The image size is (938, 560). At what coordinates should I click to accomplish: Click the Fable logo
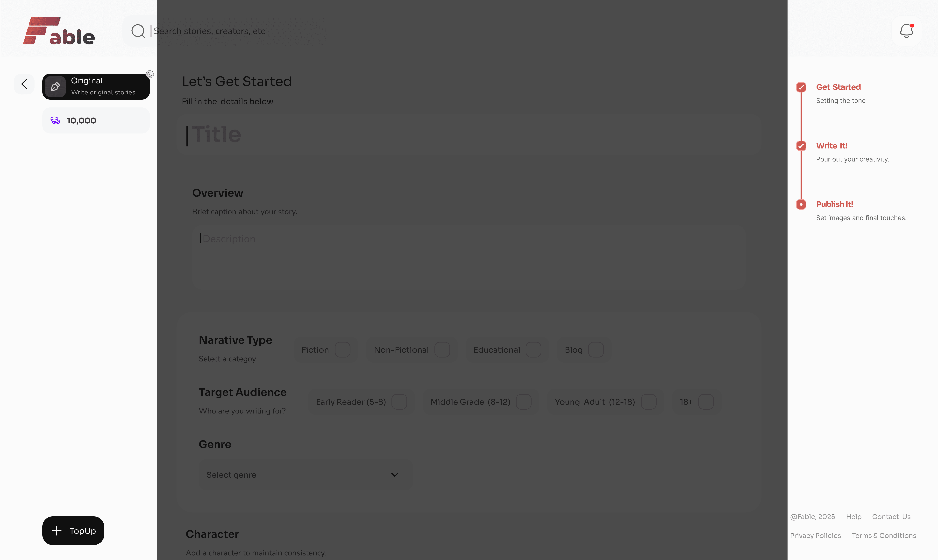tap(59, 31)
